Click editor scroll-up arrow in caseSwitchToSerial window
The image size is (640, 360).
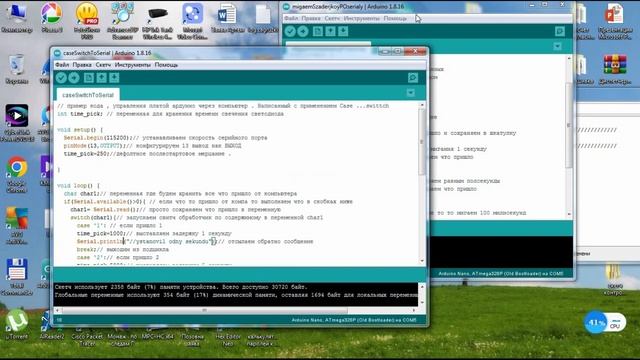tap(422, 105)
